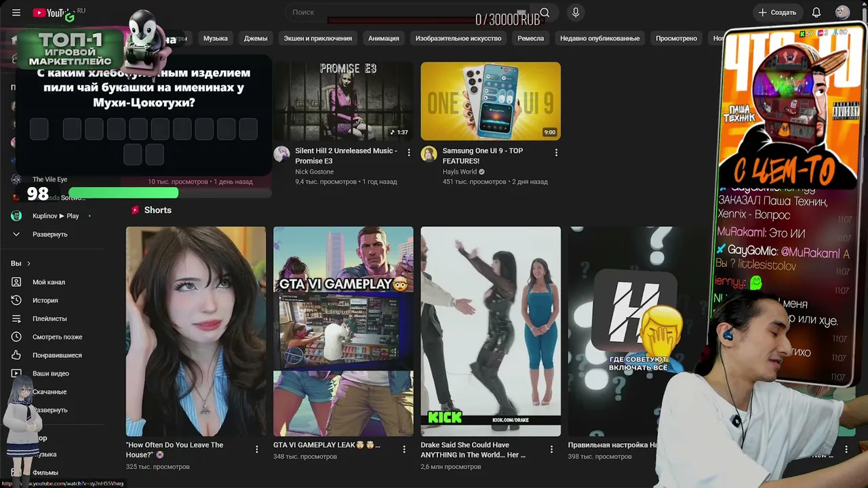Select the Просмотрено filter chip

point(676,39)
